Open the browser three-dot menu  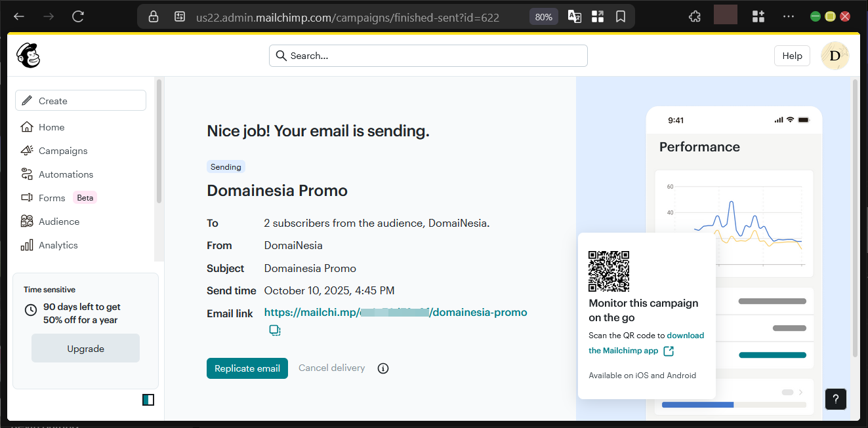pyautogui.click(x=788, y=16)
